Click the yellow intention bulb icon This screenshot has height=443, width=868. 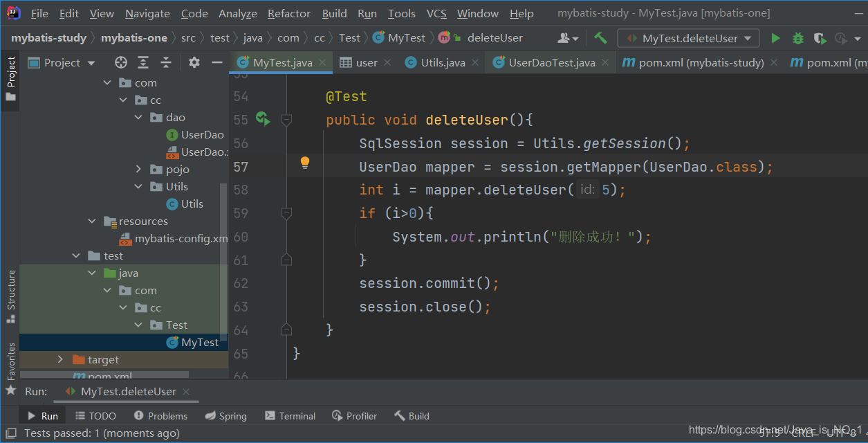(304, 163)
